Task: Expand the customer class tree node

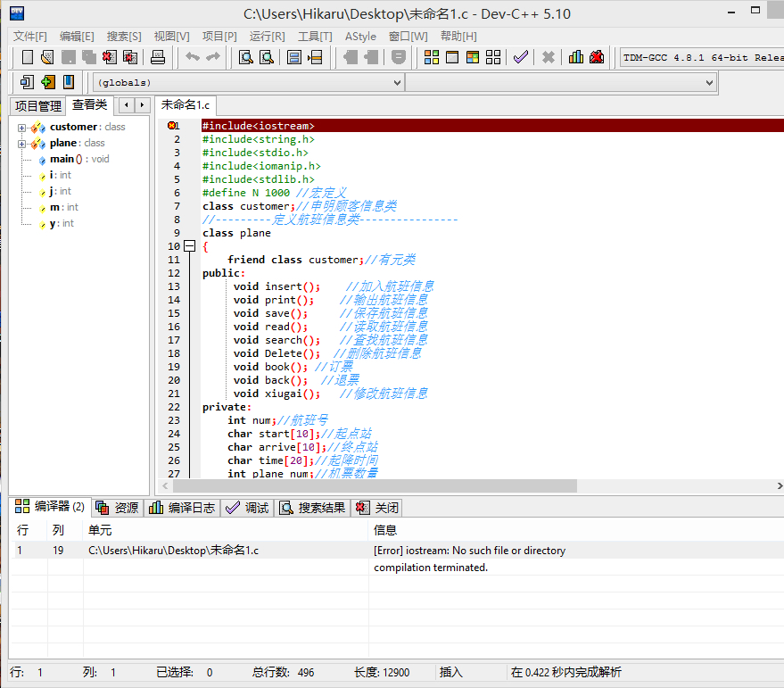Action: (21, 128)
